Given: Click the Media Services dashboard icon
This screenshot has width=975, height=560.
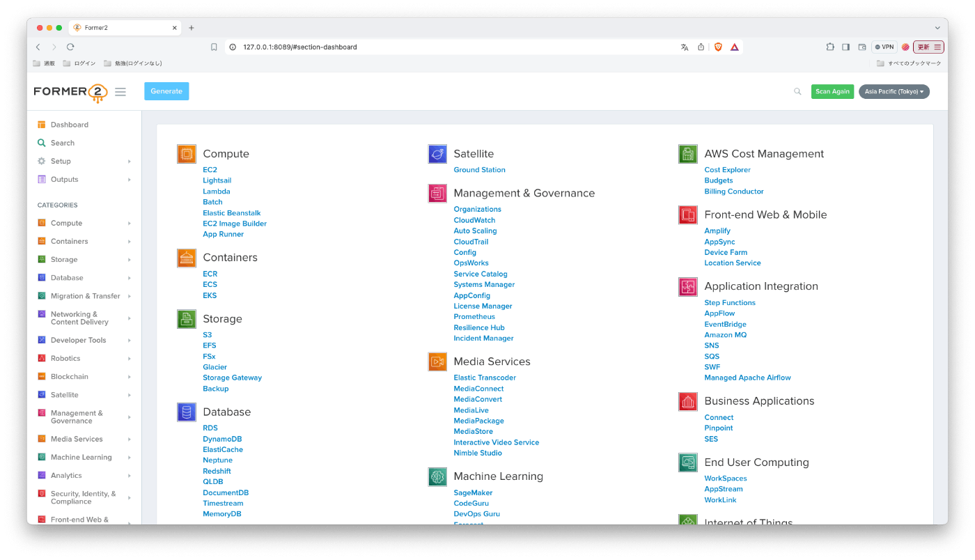Looking at the screenshot, I should click(x=437, y=361).
